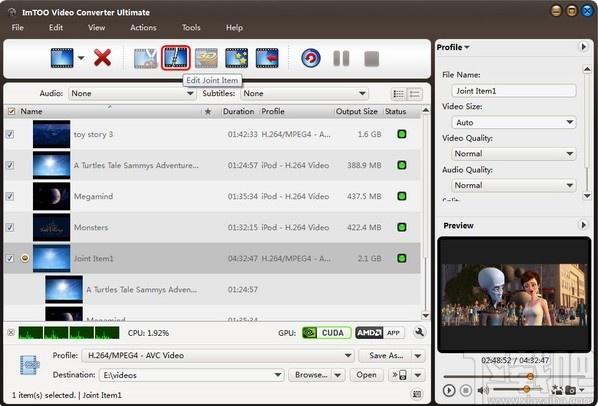The height and width of the screenshot is (406, 598).
Task: Open the Tools menu
Action: [191, 27]
